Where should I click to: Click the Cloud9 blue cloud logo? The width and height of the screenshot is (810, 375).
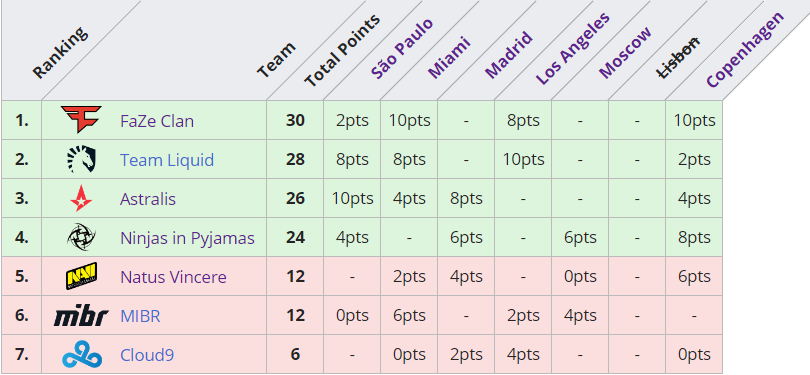[82, 355]
